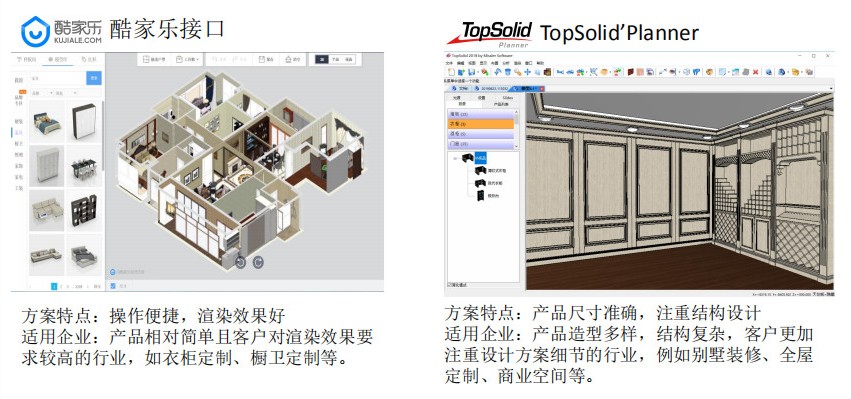The height and width of the screenshot is (399, 851).
Task: Click the new document icon in TopSolid toolbar
Action: [451, 72]
